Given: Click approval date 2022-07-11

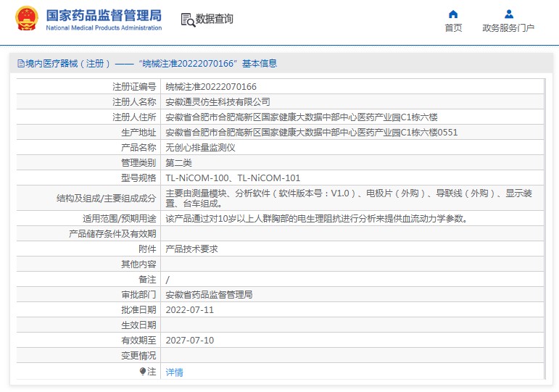Looking at the screenshot, I should (x=190, y=310).
